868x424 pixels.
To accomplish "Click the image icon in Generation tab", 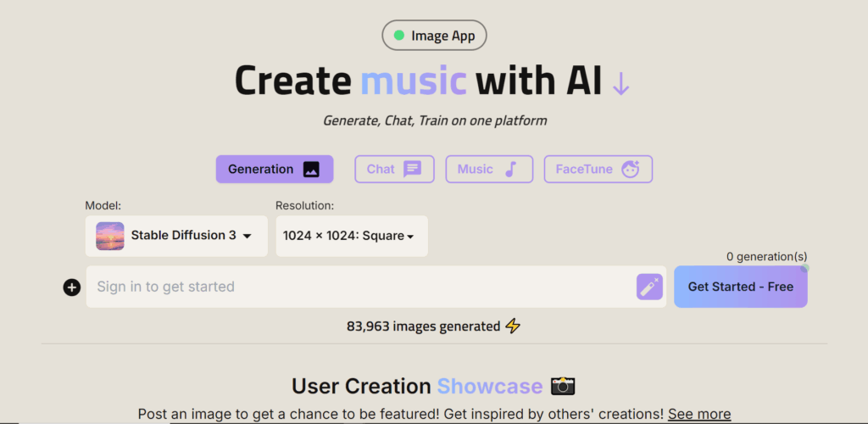I will [x=311, y=170].
